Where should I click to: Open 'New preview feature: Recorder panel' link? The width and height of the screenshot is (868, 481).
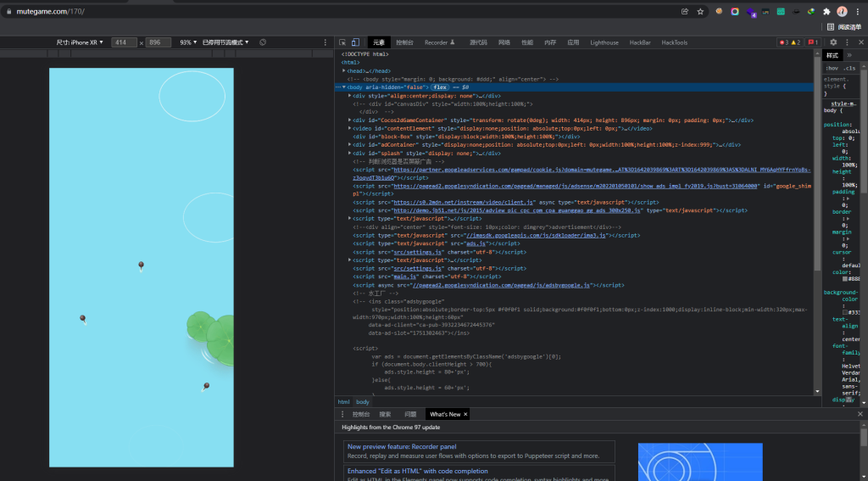pyautogui.click(x=402, y=446)
